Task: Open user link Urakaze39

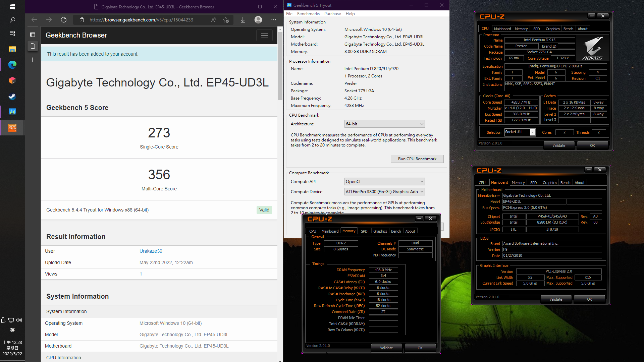Action: click(x=151, y=251)
